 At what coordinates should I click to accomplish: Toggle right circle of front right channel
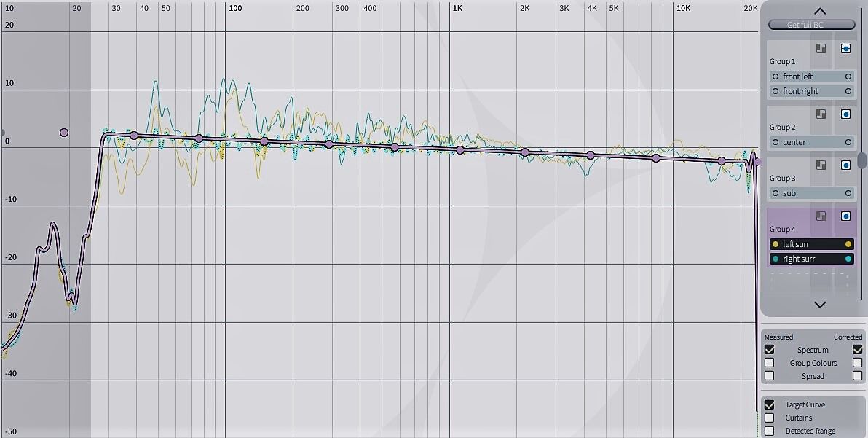(x=848, y=91)
